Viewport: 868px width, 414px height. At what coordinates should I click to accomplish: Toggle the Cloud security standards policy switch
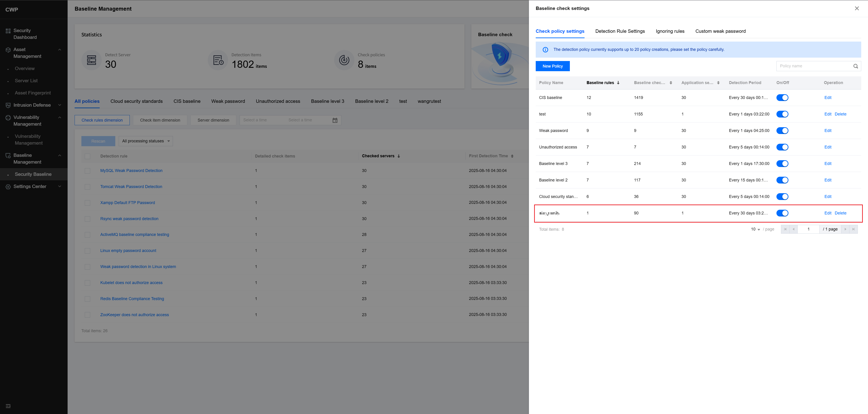point(782,197)
